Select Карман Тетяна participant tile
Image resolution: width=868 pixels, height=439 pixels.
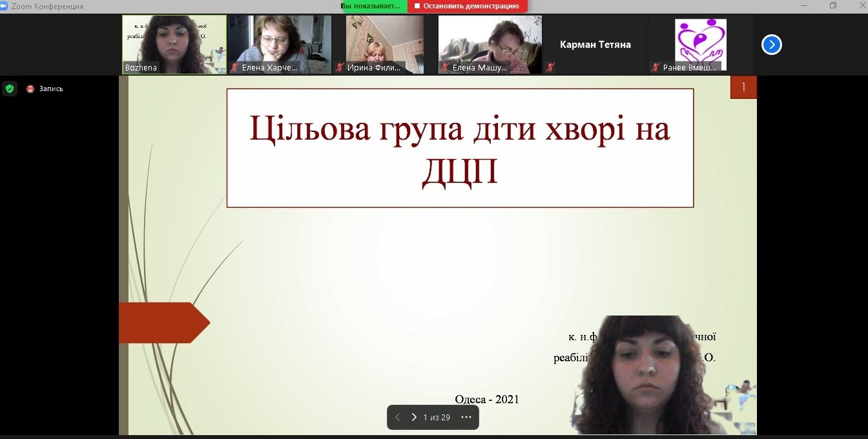coord(595,45)
